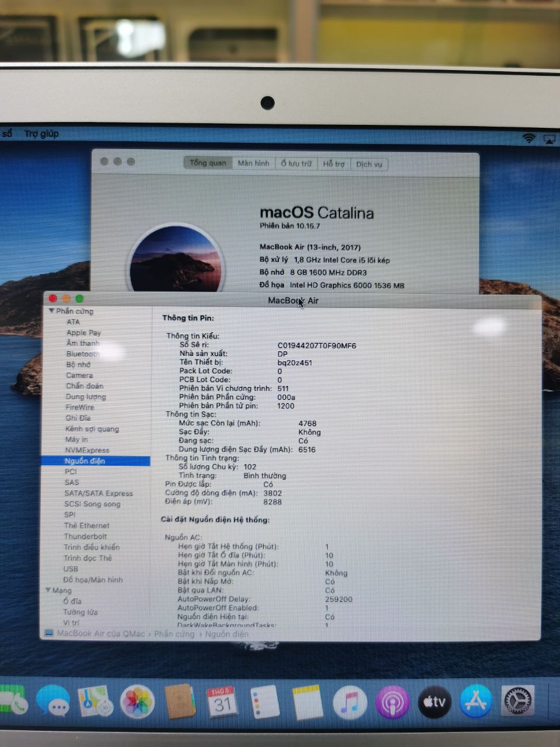
Task: Launch Music app from dock
Action: [349, 702]
